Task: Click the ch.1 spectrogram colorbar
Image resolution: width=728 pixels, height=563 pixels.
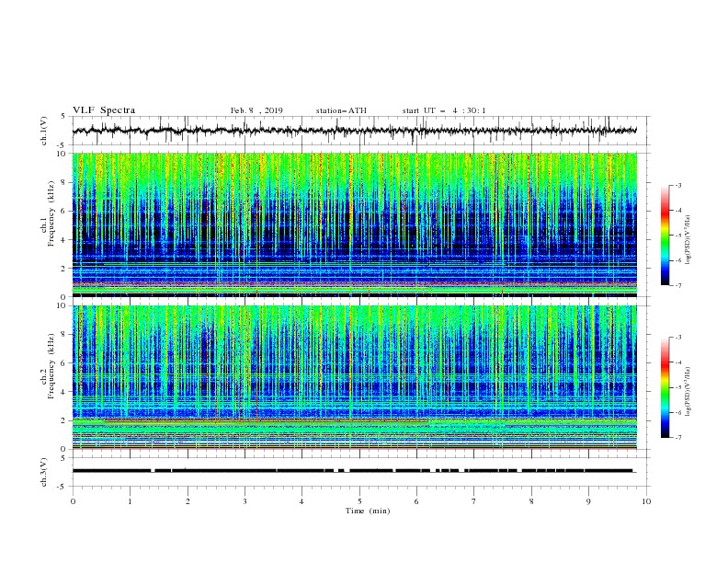Action: click(665, 235)
